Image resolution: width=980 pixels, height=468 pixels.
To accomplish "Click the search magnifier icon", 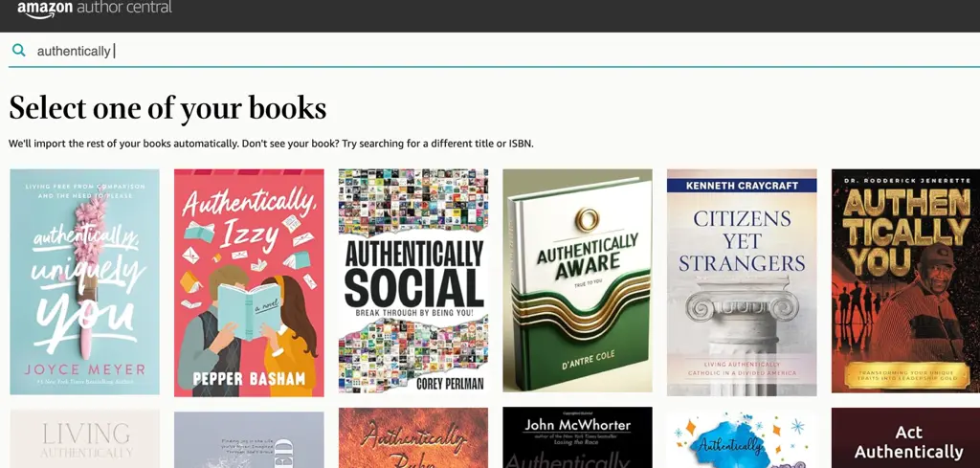I will tap(19, 51).
